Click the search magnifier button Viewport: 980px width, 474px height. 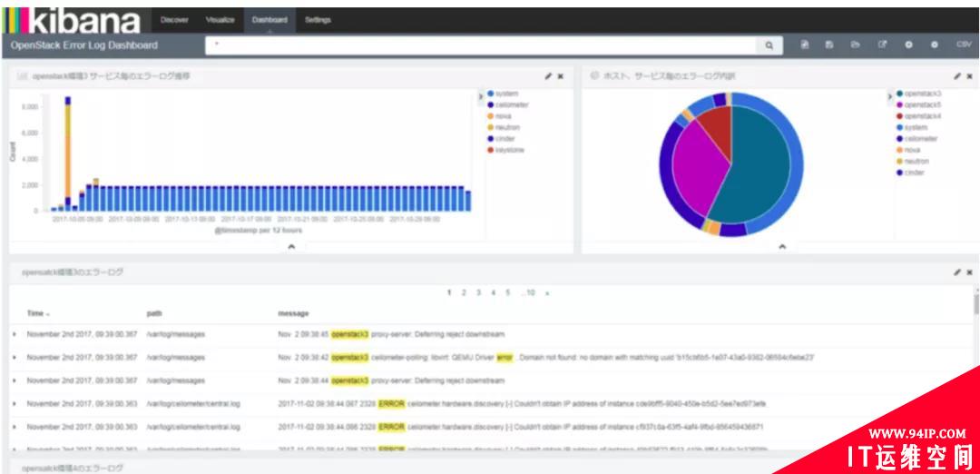coord(769,45)
